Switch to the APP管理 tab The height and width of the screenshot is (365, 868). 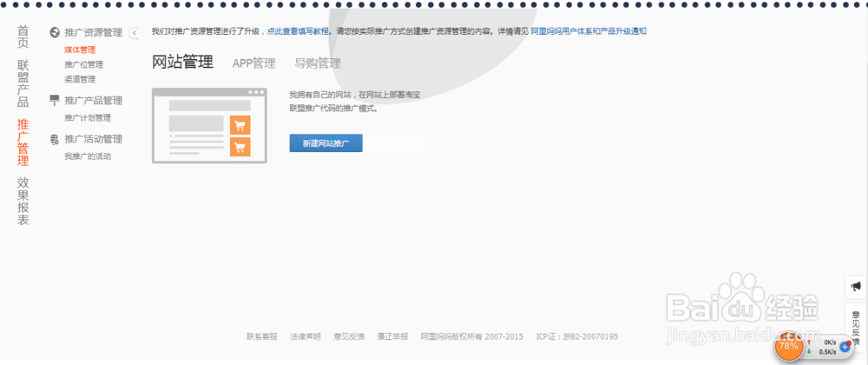[253, 63]
